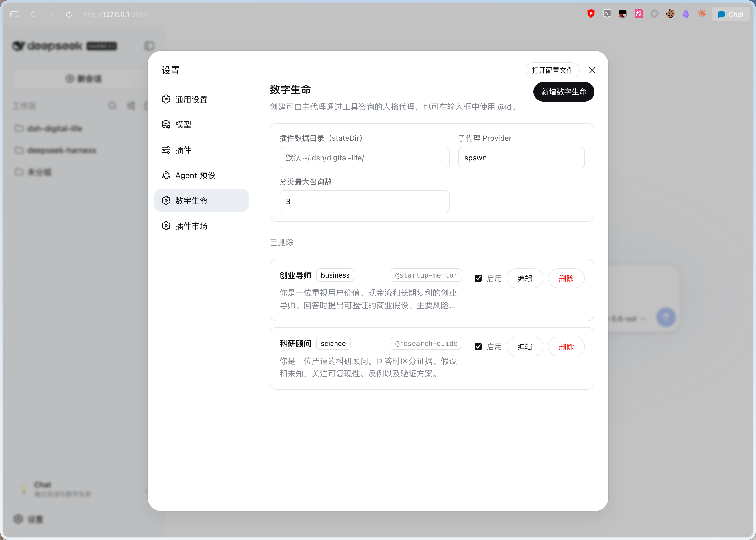Click the search icon in workspace header
This screenshot has height=540, width=756.
click(112, 106)
